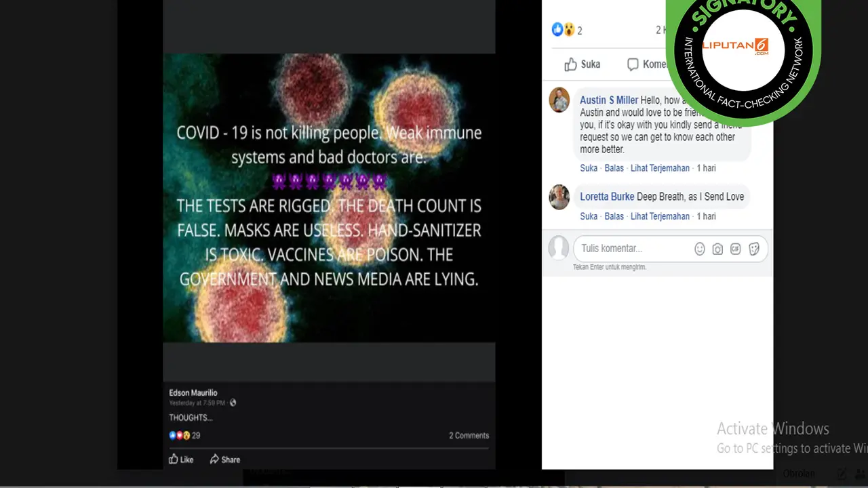Open Loretta Burke's profile picture
This screenshot has height=488, width=868.
(x=559, y=197)
